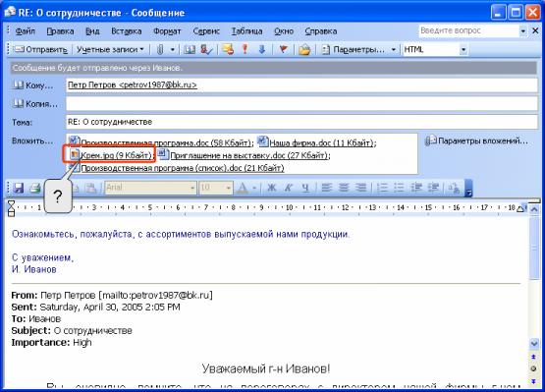The height and width of the screenshot is (392, 545).
Task: Click the open folder rule icon
Action: [x=304, y=50]
